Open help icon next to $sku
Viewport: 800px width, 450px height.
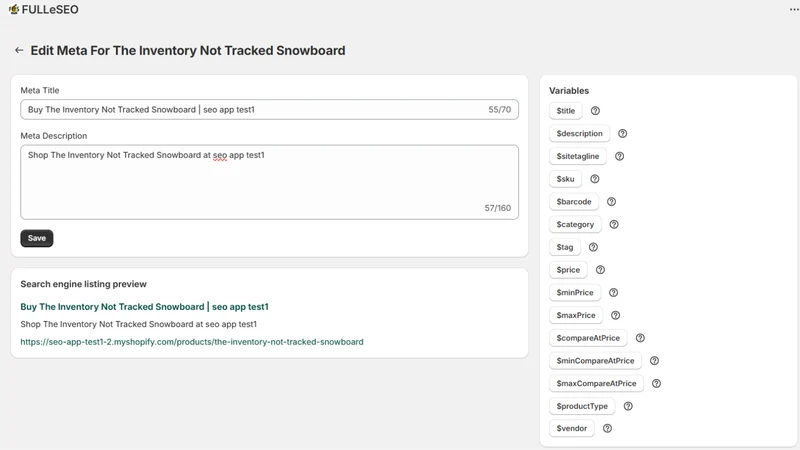(x=594, y=179)
